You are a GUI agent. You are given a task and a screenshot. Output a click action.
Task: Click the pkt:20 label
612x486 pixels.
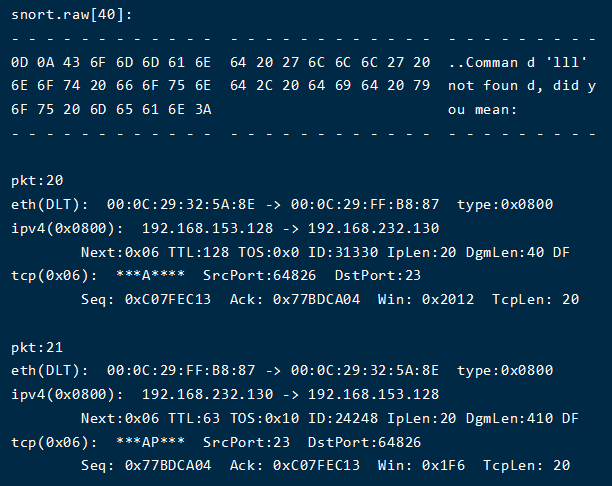(x=37, y=180)
